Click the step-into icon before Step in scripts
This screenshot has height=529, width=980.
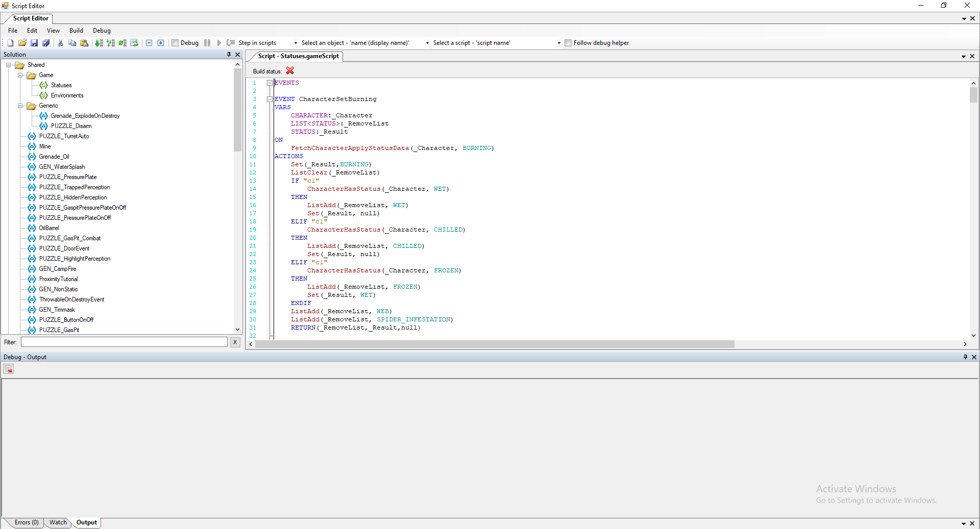(x=231, y=43)
